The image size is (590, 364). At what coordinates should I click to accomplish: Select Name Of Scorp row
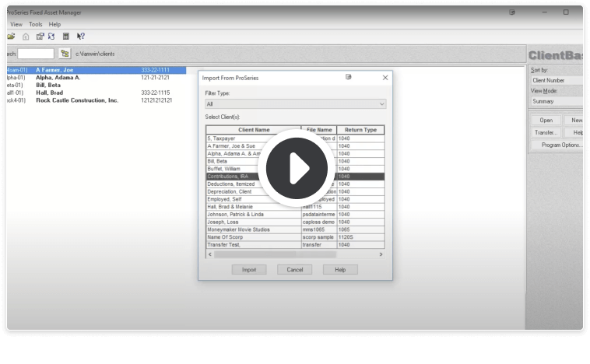(295, 237)
